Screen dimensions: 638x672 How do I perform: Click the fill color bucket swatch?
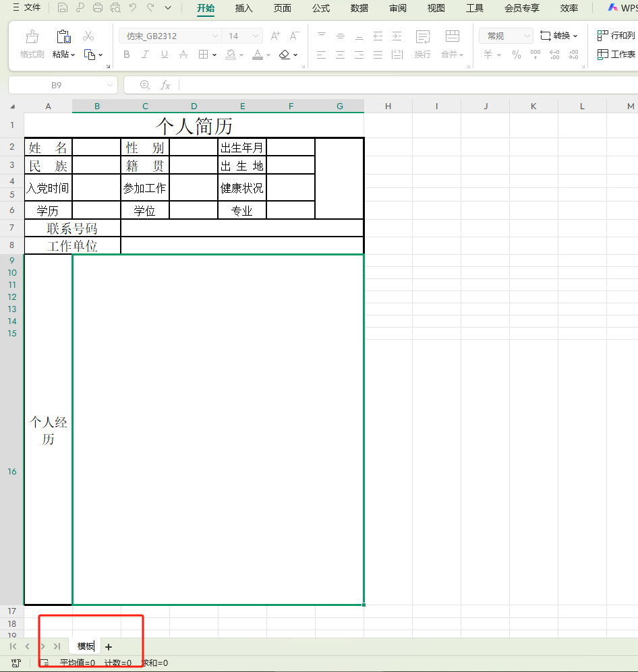[231, 55]
